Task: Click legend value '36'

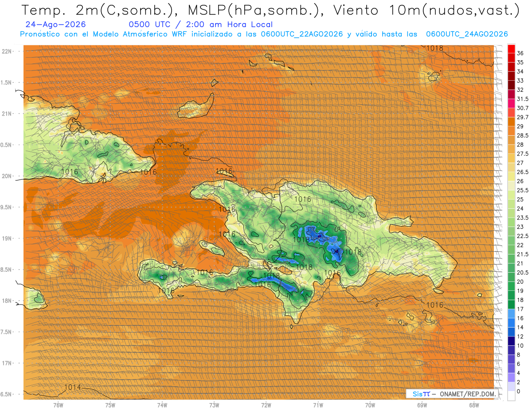Action: (x=520, y=53)
